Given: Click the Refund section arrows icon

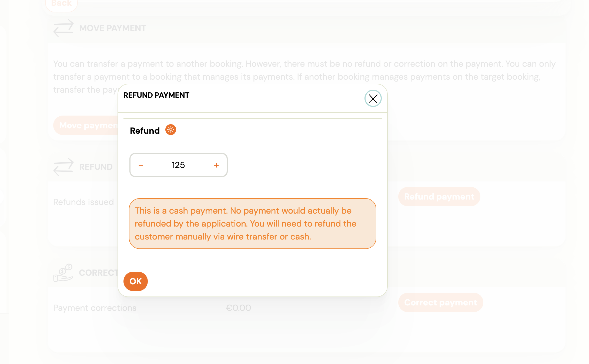Looking at the screenshot, I should (64, 167).
